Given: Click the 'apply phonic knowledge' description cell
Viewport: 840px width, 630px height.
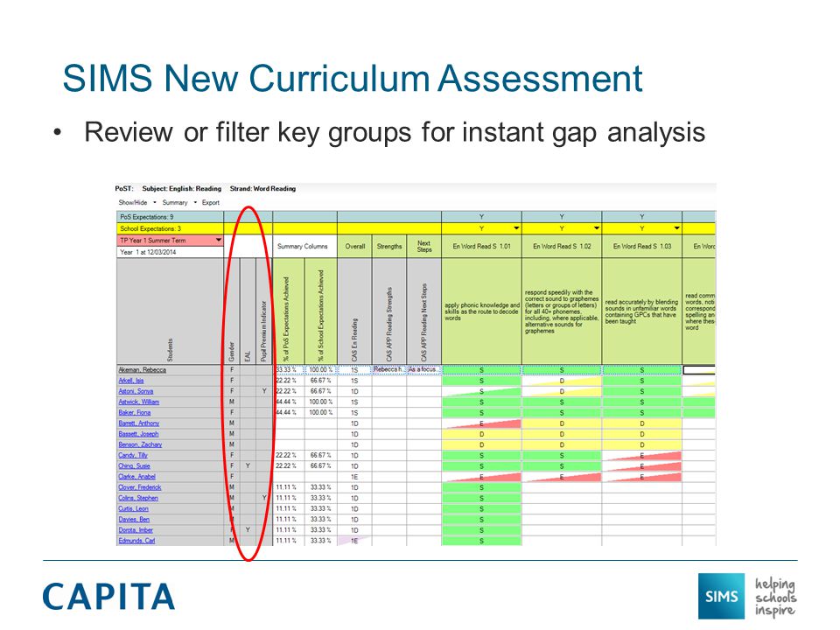Looking at the screenshot, I should 481,311.
